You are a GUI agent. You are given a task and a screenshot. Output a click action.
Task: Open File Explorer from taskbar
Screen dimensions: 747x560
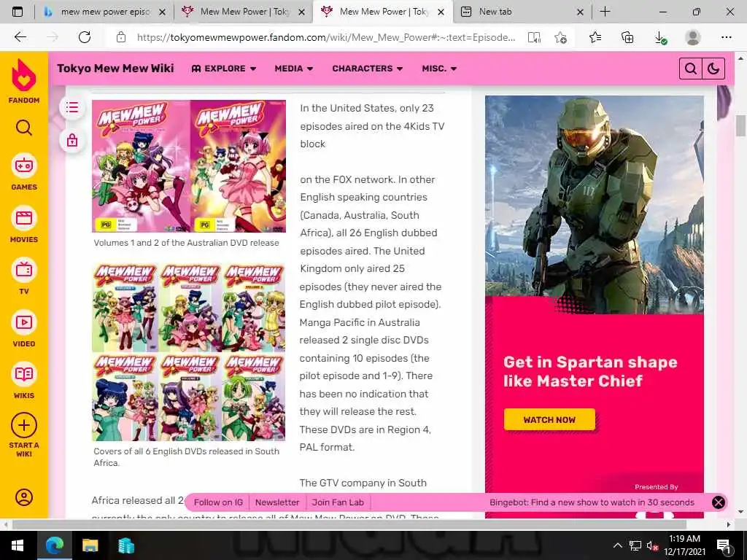point(90,545)
